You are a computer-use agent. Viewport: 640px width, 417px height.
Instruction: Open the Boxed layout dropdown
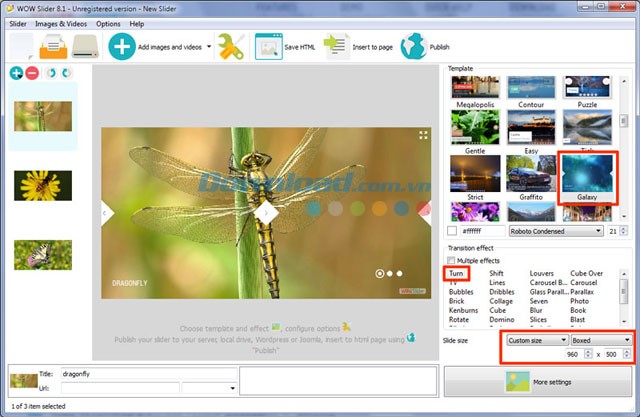601,340
